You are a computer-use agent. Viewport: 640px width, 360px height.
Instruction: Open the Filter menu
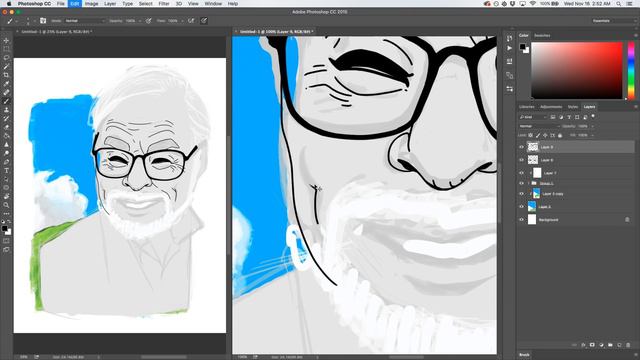pyautogui.click(x=164, y=4)
